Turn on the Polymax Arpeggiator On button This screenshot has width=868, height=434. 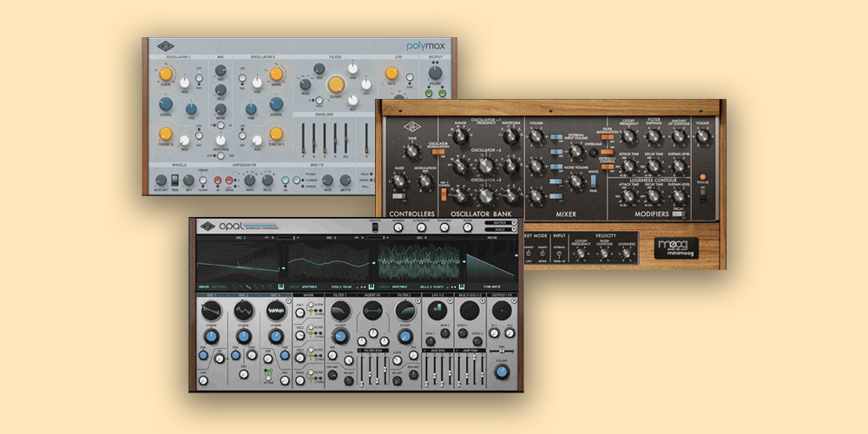[218, 180]
